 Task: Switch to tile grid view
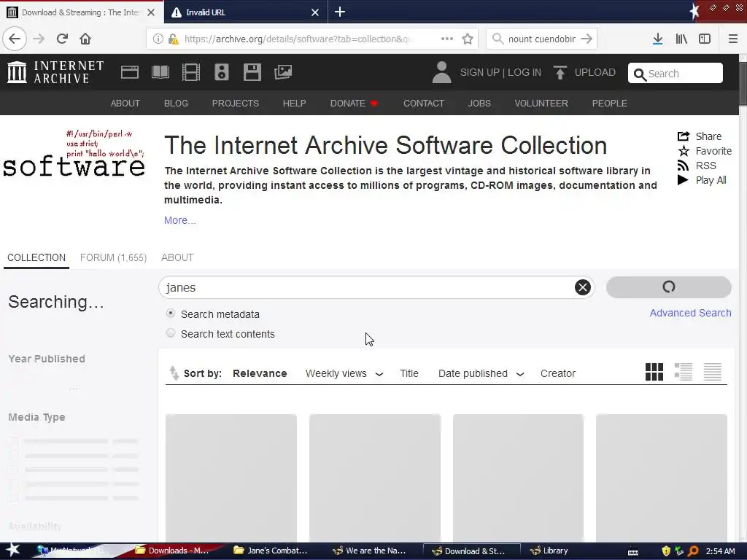pos(654,372)
